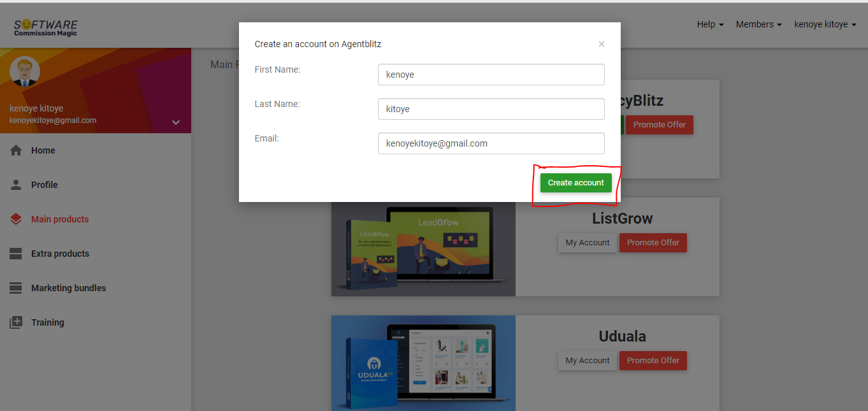Click the Last Name input field
The height and width of the screenshot is (411, 868).
(x=491, y=109)
